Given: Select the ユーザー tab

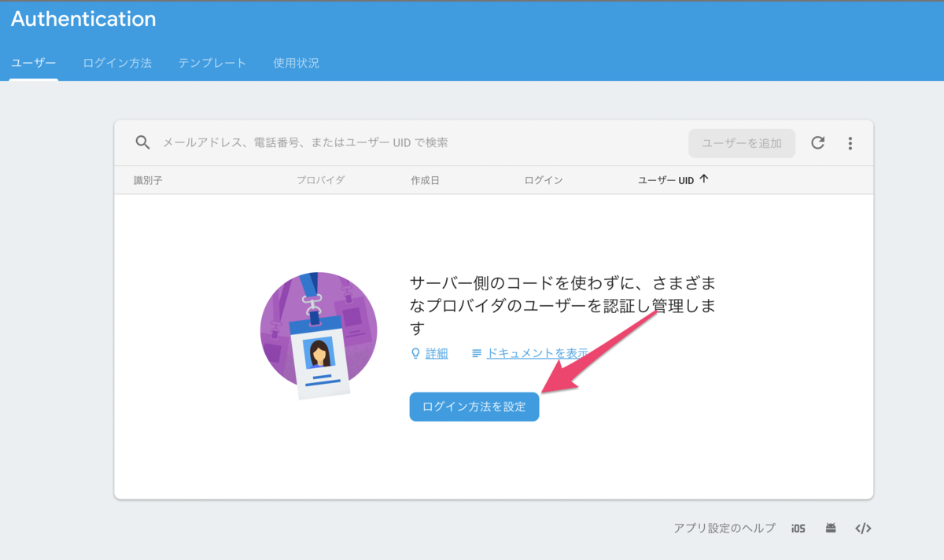Looking at the screenshot, I should [33, 64].
